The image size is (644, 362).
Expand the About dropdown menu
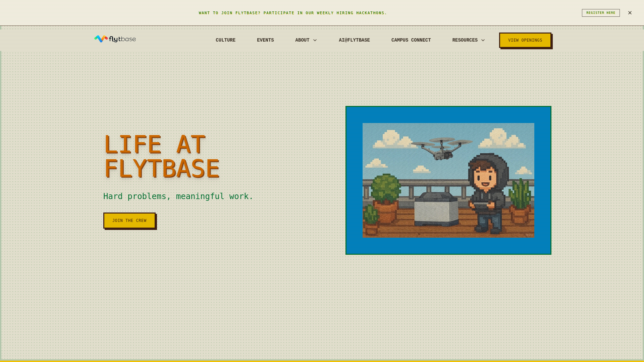[x=306, y=40]
